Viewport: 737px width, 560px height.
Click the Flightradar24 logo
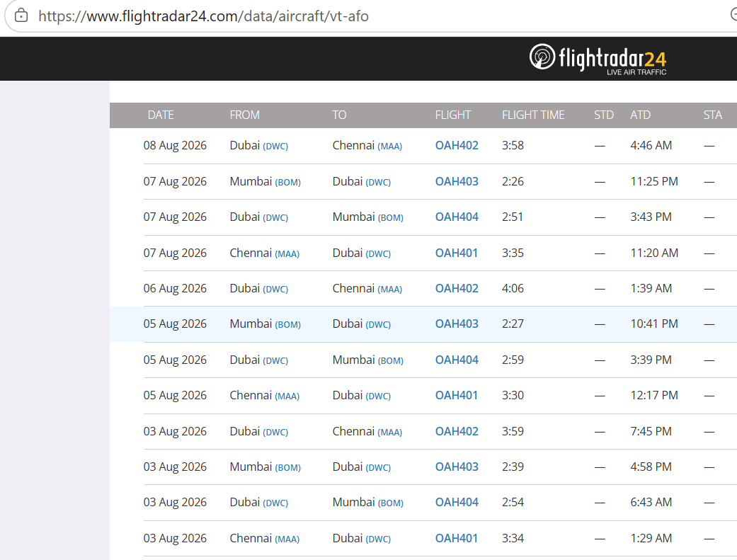point(598,59)
